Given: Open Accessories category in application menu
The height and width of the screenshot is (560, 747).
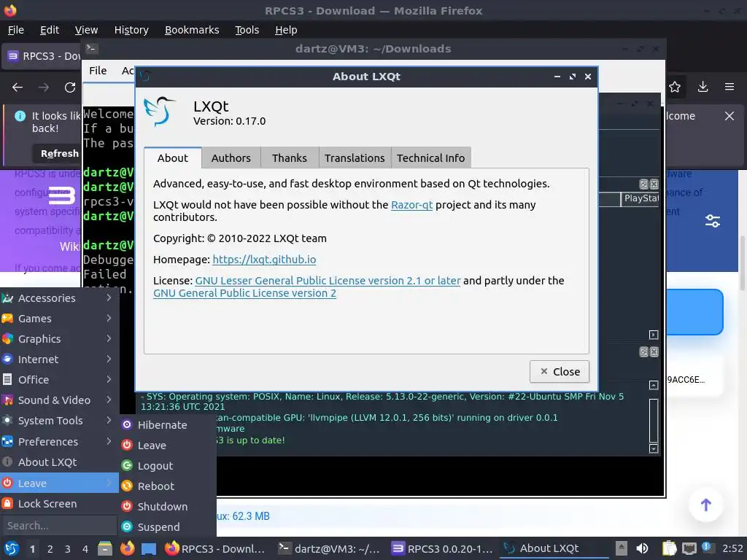Looking at the screenshot, I should coord(59,298).
